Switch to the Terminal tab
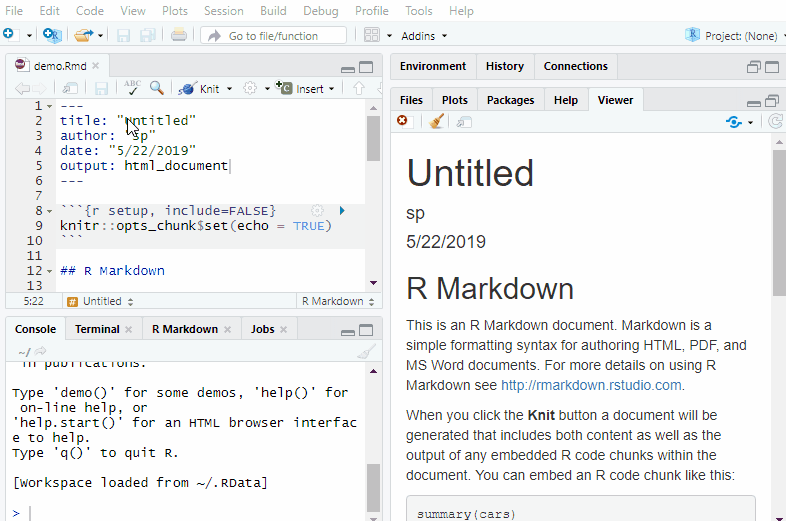786x521 pixels. tap(97, 329)
